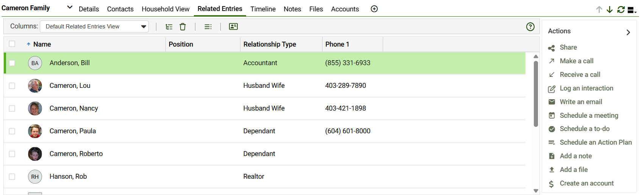Switch to the Details tab
This screenshot has width=644, height=195.
[x=89, y=9]
